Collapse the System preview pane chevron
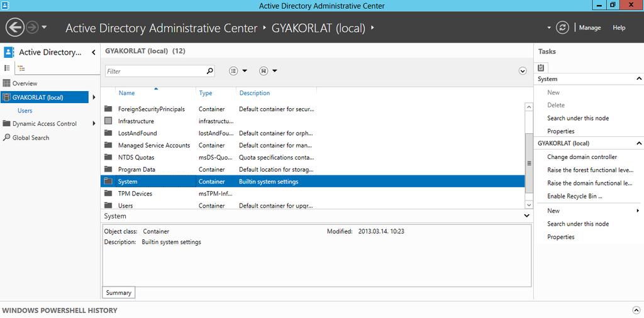 (526, 216)
